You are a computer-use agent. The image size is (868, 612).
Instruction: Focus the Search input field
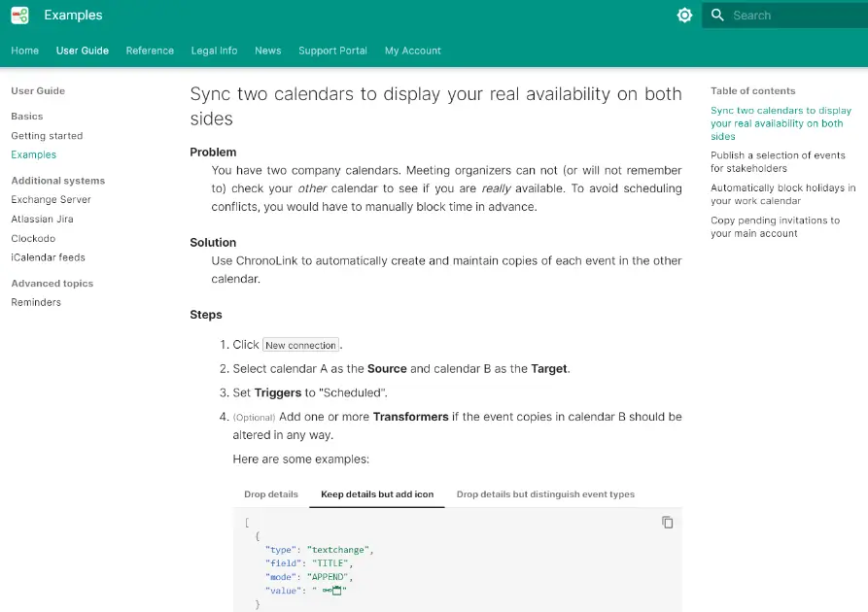pyautogui.click(x=792, y=16)
